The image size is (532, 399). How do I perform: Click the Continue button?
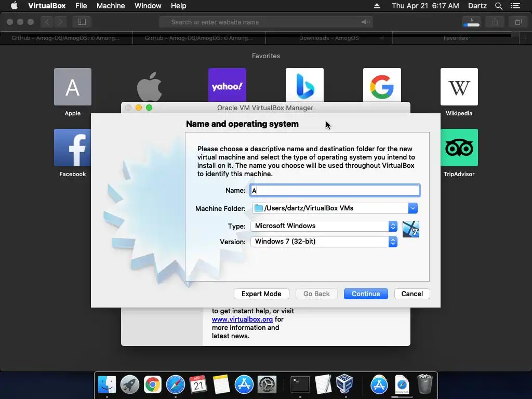[x=366, y=294]
